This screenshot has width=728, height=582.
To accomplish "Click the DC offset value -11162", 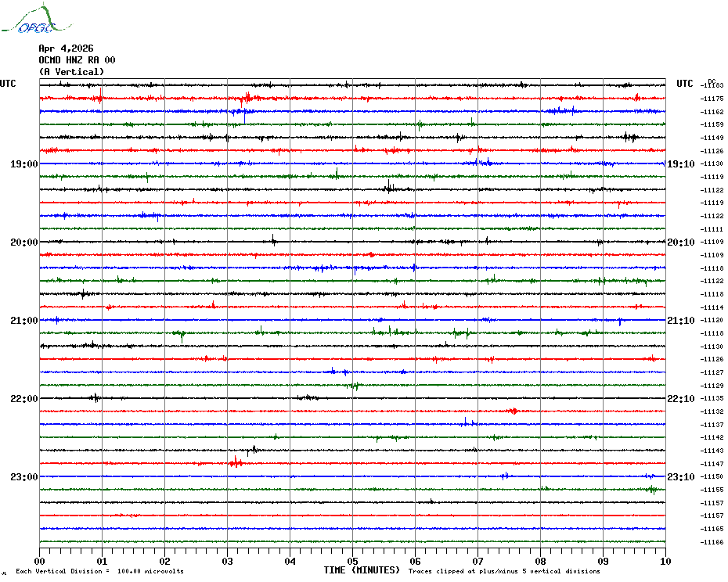I will coord(712,112).
